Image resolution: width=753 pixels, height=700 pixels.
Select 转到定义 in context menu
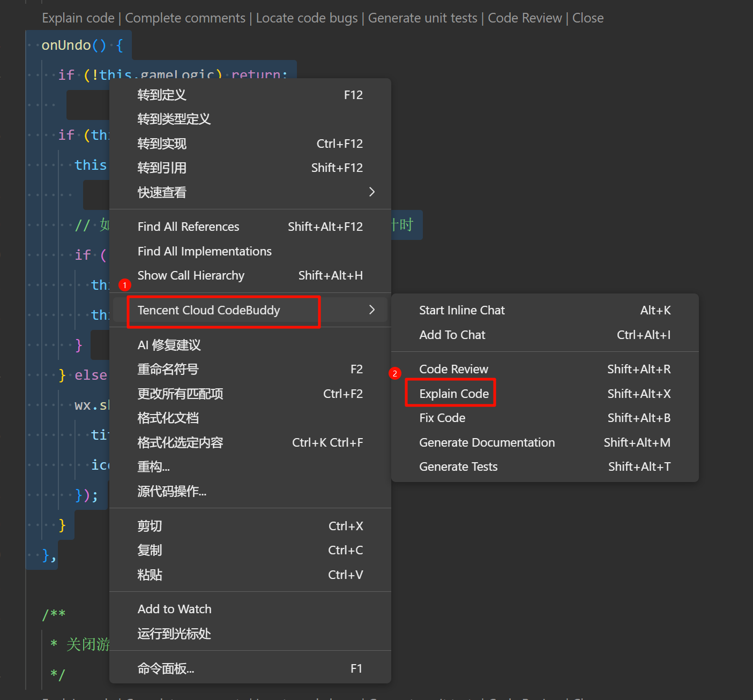point(162,95)
